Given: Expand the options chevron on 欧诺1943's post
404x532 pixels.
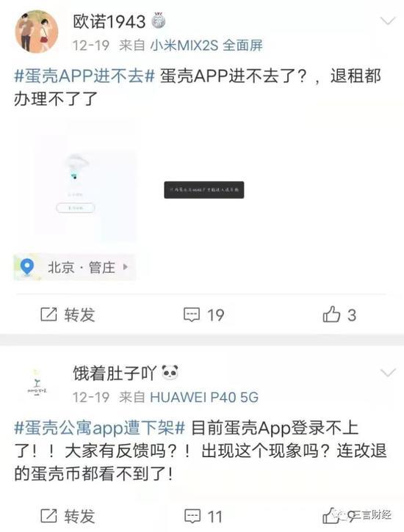Looking at the screenshot, I should pyautogui.click(x=388, y=21).
